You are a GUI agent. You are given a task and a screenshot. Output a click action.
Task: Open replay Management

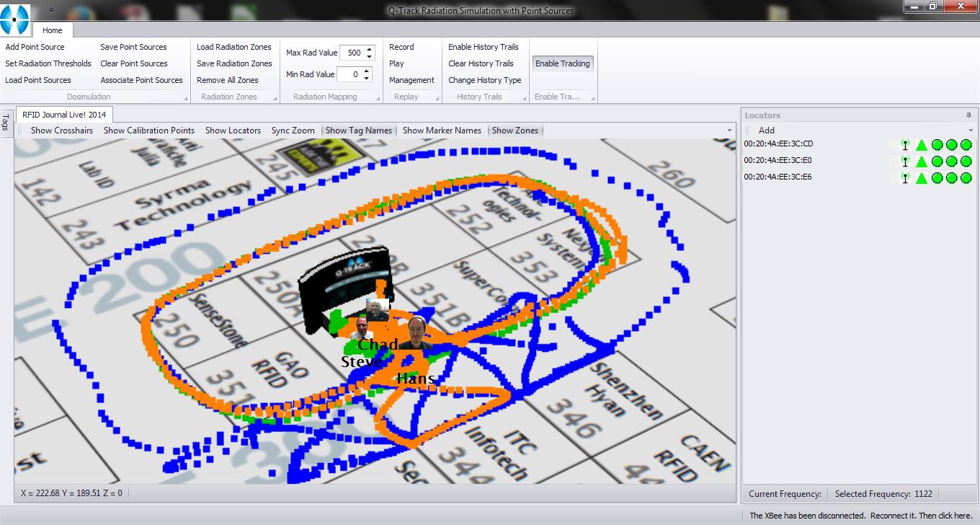point(411,80)
